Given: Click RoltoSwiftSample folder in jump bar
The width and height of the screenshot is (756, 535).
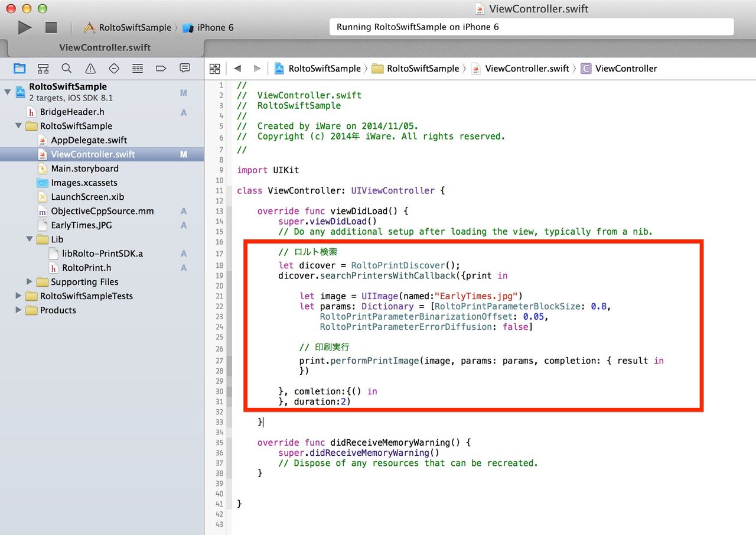Looking at the screenshot, I should click(x=415, y=69).
